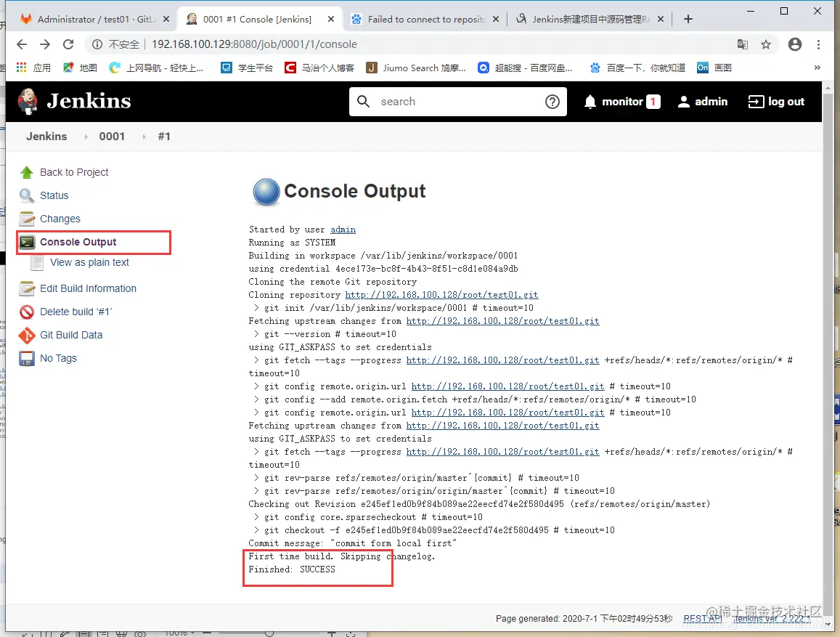Screen dimensions: 840x637
Task: Open the monitor notification bell icon
Action: [x=590, y=102]
